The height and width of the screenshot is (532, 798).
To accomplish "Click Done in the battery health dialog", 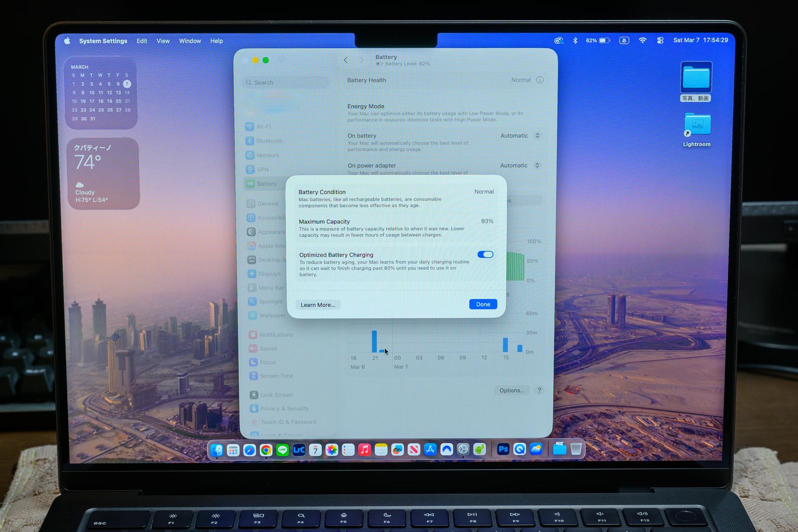I will [x=483, y=304].
